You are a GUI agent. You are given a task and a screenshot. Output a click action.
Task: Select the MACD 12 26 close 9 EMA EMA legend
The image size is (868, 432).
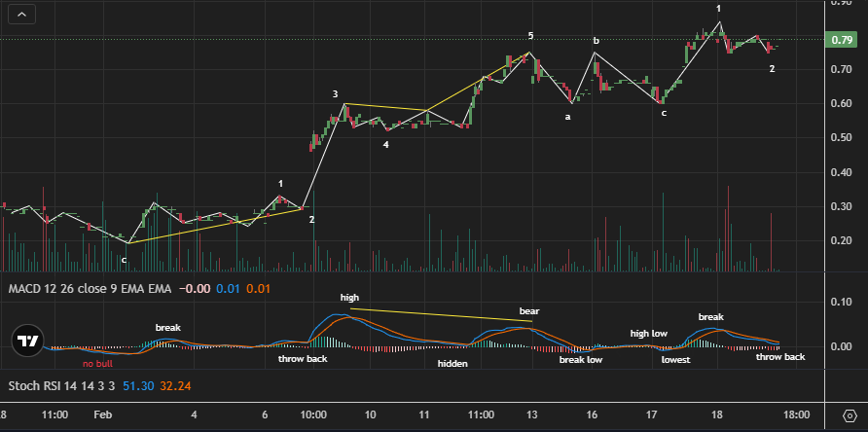90,289
